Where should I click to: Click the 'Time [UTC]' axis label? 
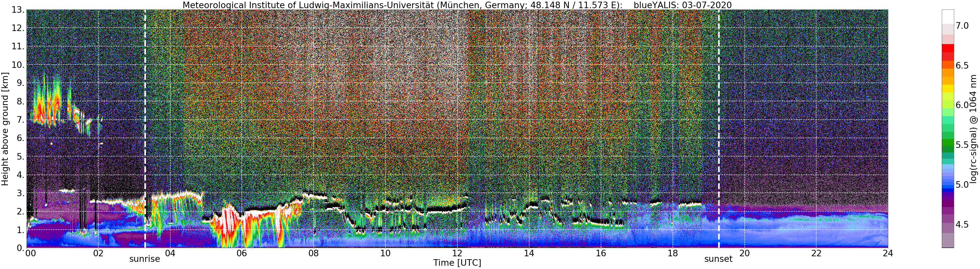click(x=457, y=263)
